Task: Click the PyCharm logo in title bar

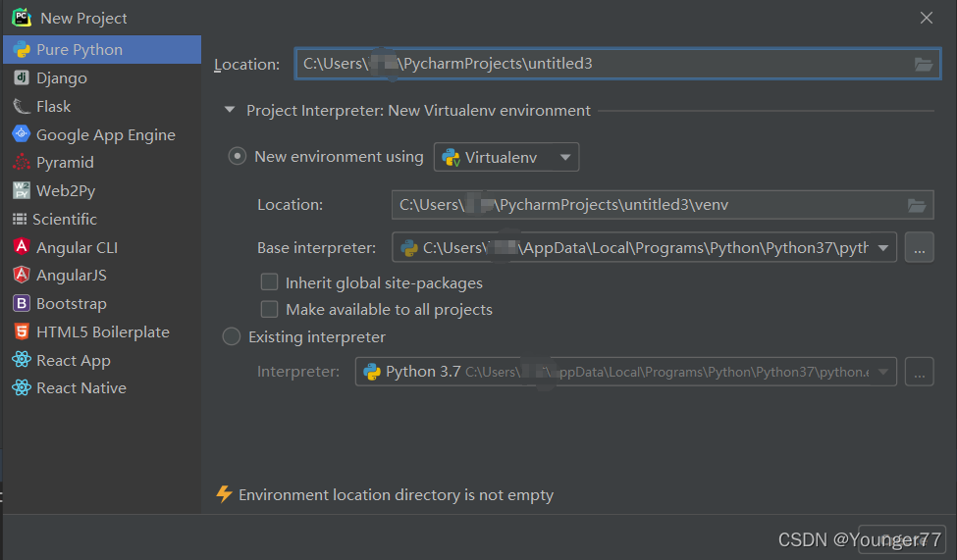Action: [x=22, y=17]
